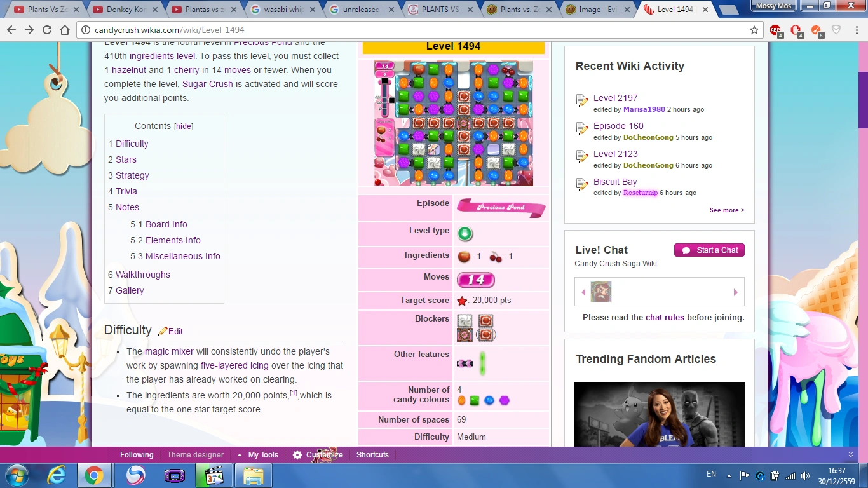Bookmark this page with the star icon

tap(754, 30)
